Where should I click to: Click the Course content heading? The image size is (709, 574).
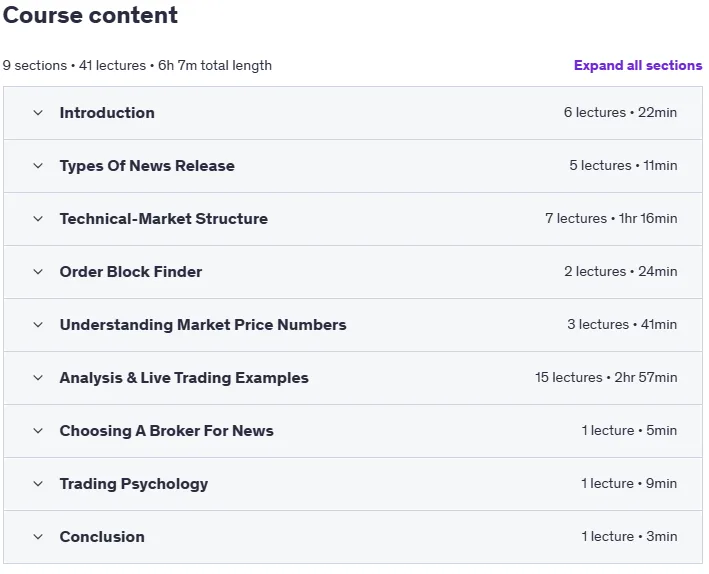pos(90,15)
